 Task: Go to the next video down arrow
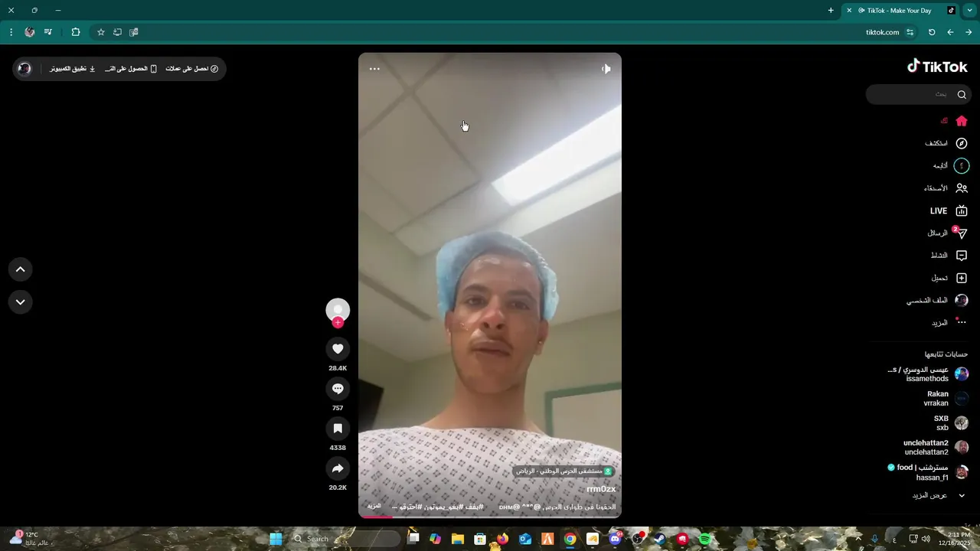click(x=21, y=302)
